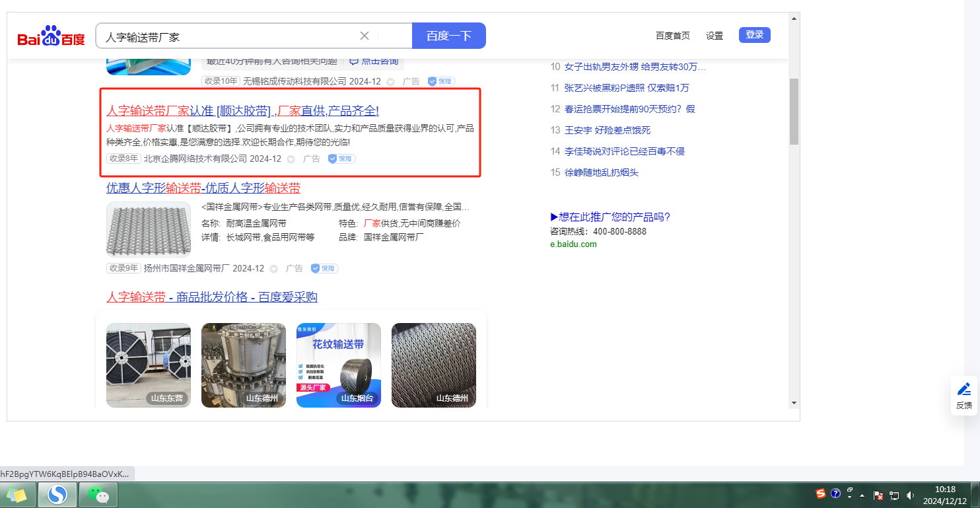Click the 百度一下 search button
This screenshot has width=980, height=508.
coord(449,36)
